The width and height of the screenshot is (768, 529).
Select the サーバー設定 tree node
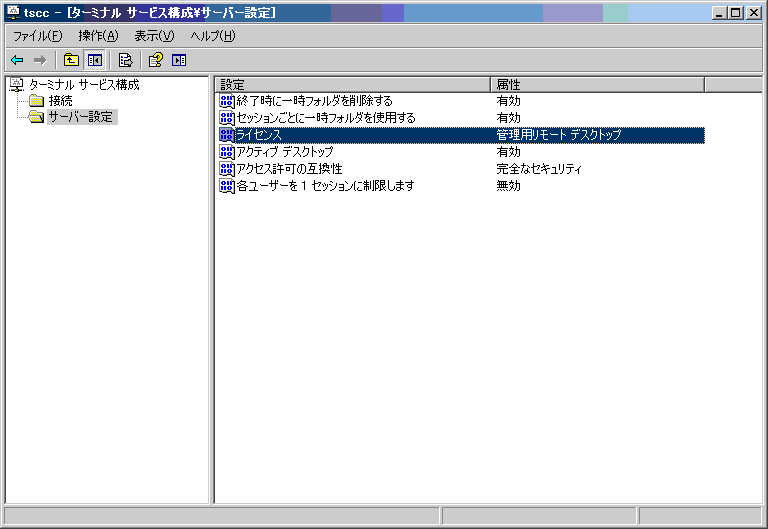[81, 117]
